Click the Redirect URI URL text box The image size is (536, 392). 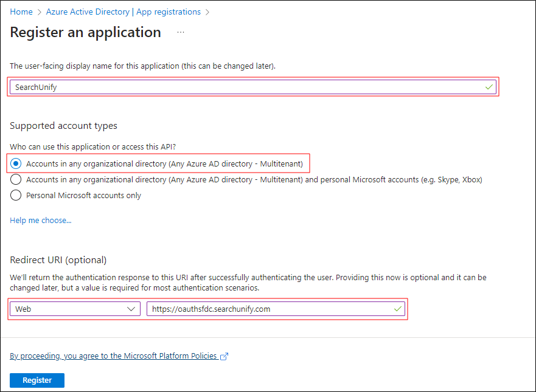point(268,309)
